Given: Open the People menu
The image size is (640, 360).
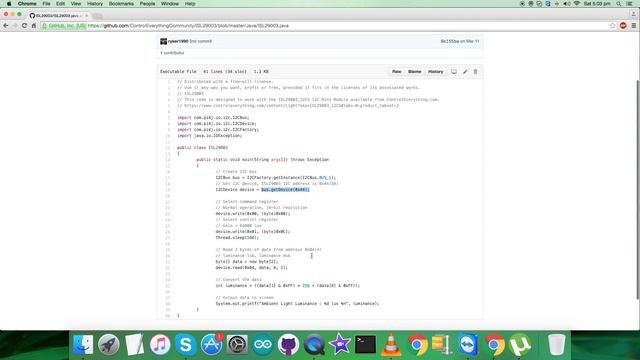Looking at the screenshot, I should 147,4.
